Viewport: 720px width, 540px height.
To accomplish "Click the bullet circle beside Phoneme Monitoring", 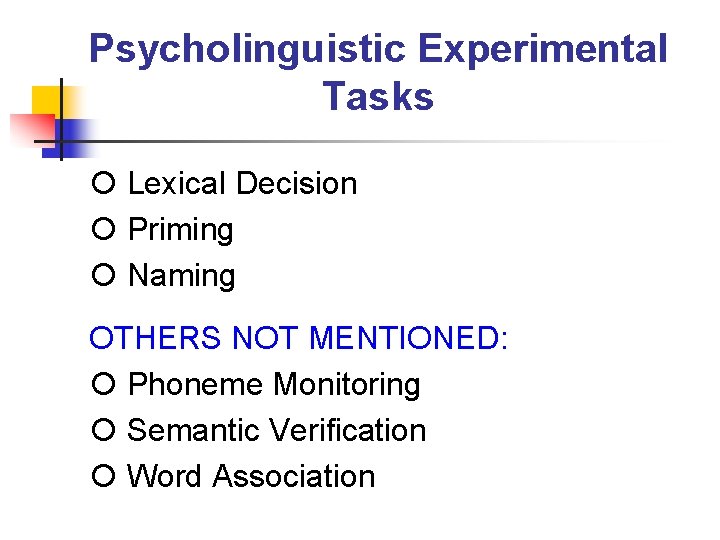I will tap(103, 383).
